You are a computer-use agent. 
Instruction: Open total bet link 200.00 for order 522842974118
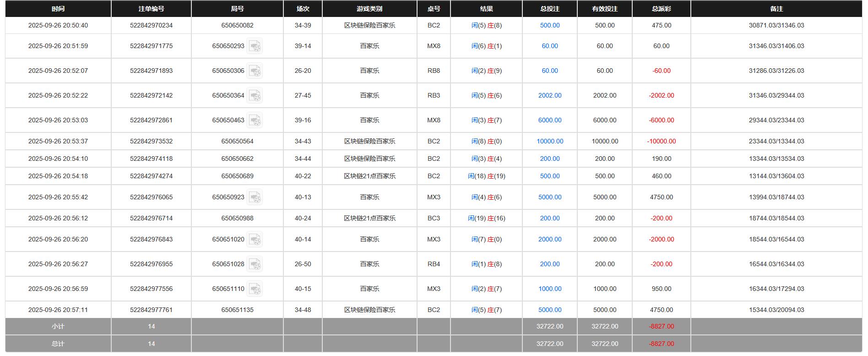tap(550, 159)
